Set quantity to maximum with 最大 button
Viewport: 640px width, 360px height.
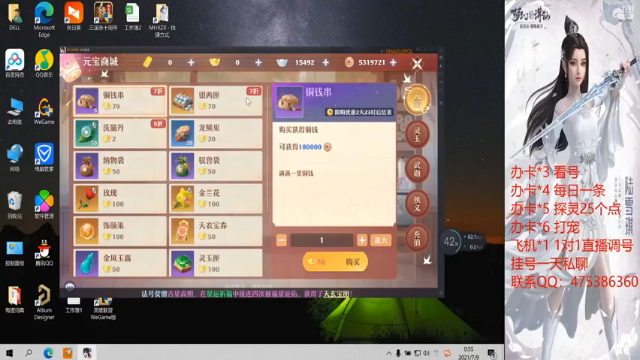380,240
